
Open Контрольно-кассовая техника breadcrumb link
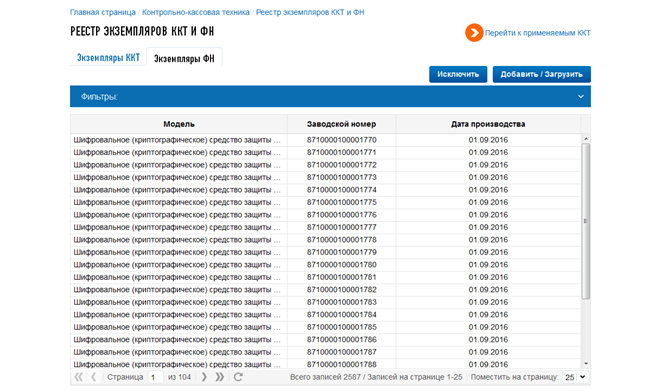pos(196,12)
